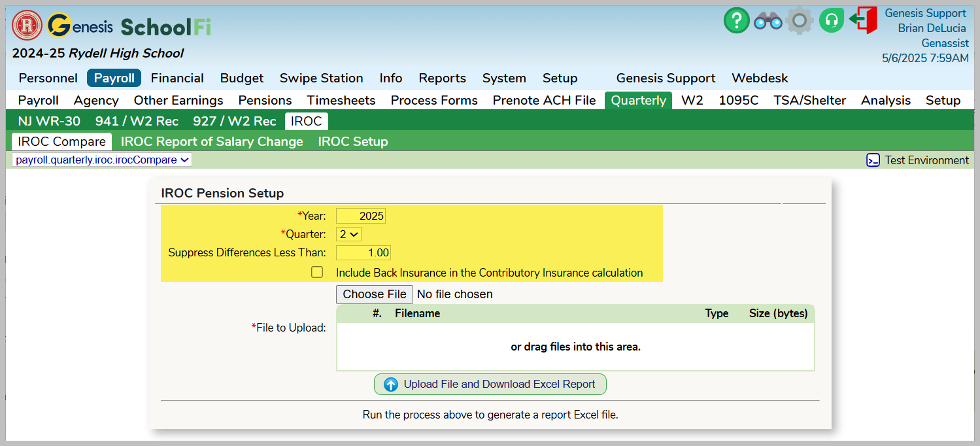Switch to the Agency tab

[x=96, y=100]
